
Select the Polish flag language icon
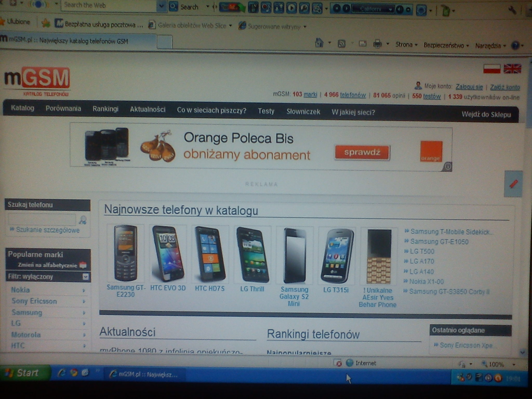point(492,69)
